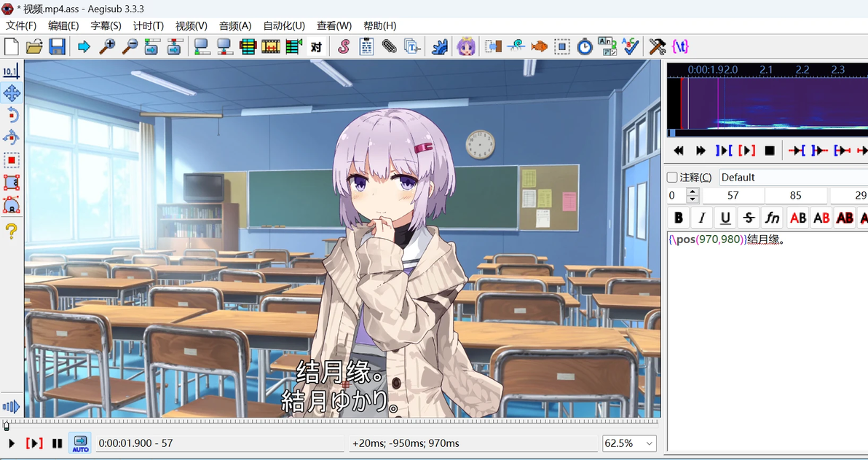The height and width of the screenshot is (460, 868).
Task: Jump video to subtitle start
Action: tap(152, 47)
